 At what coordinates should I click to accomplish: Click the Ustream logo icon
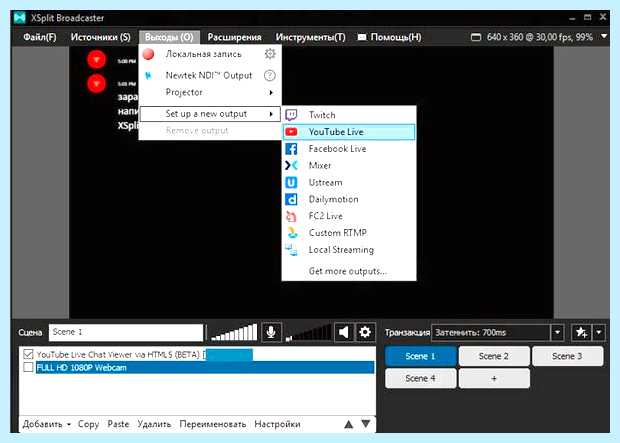tap(291, 182)
